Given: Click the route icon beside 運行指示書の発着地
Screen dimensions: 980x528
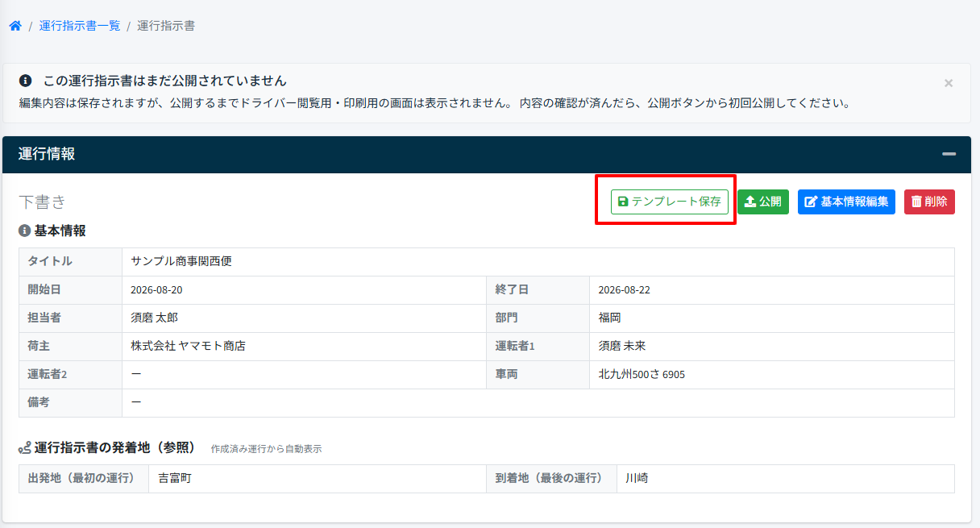Looking at the screenshot, I should click(24, 447).
